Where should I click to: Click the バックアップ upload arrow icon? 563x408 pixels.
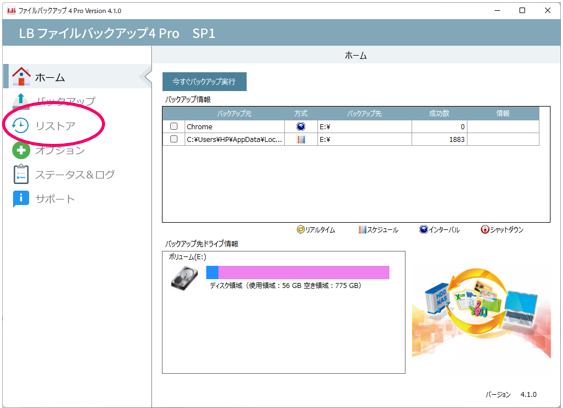21,101
